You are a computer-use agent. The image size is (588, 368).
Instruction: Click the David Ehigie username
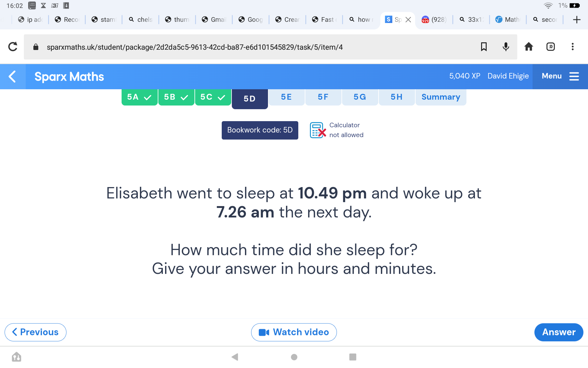pos(508,76)
